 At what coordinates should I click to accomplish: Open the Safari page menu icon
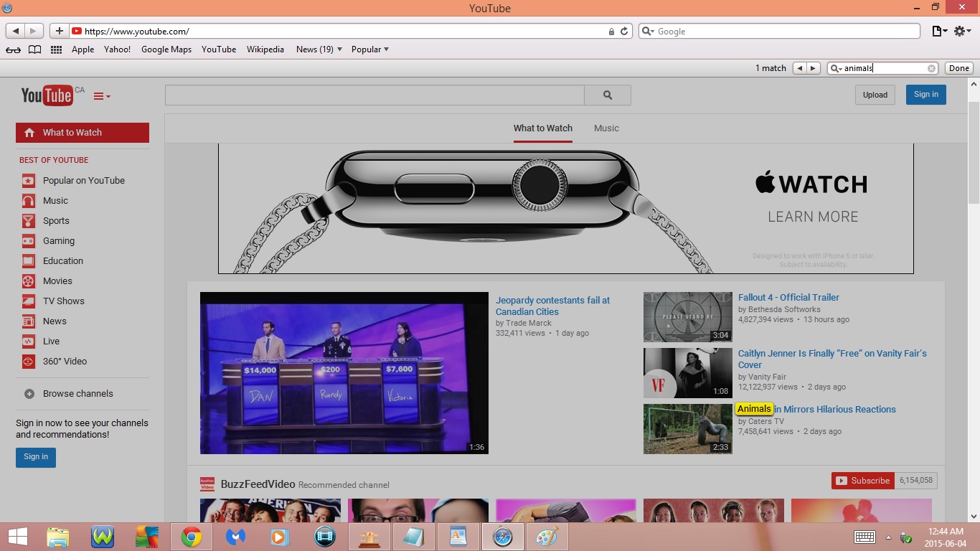tap(939, 31)
